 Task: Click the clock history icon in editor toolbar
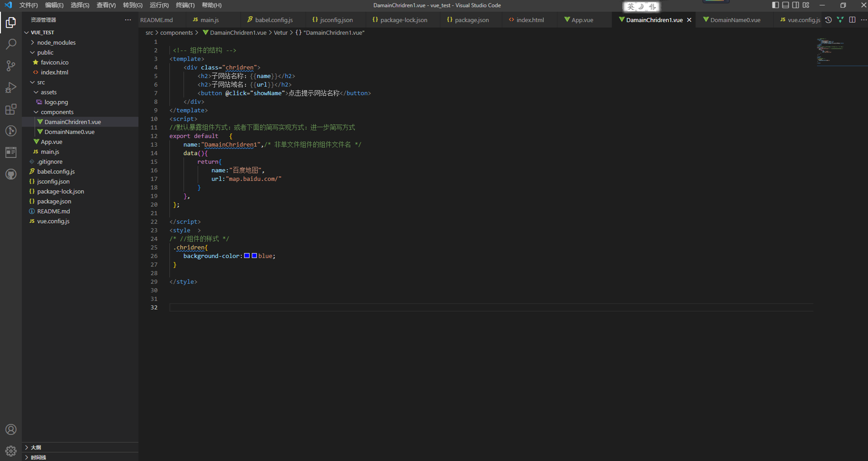coord(828,20)
